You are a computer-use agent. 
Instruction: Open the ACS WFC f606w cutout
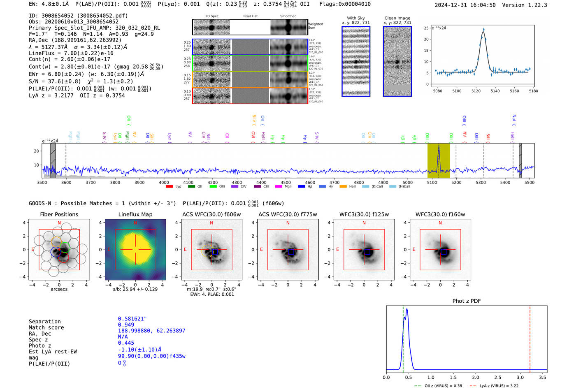211,250
